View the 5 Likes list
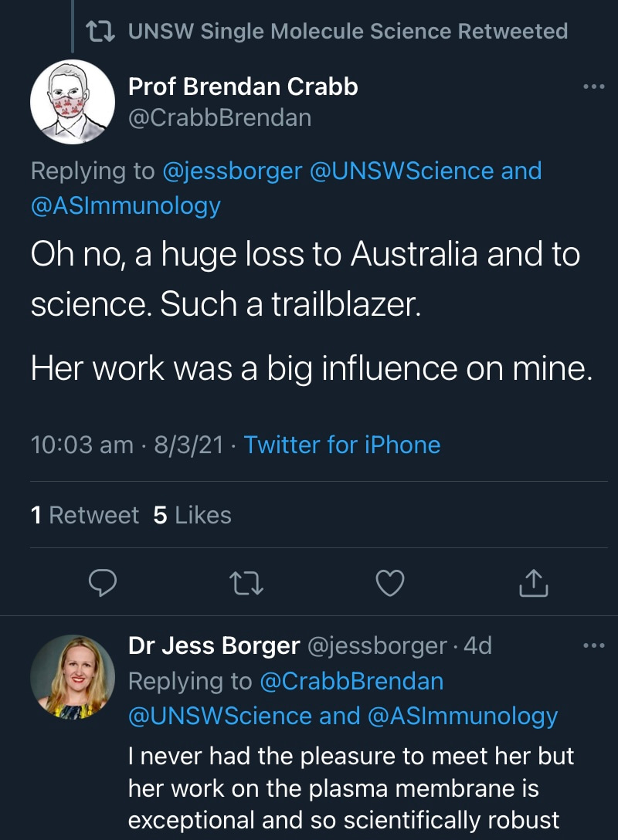 click(192, 515)
